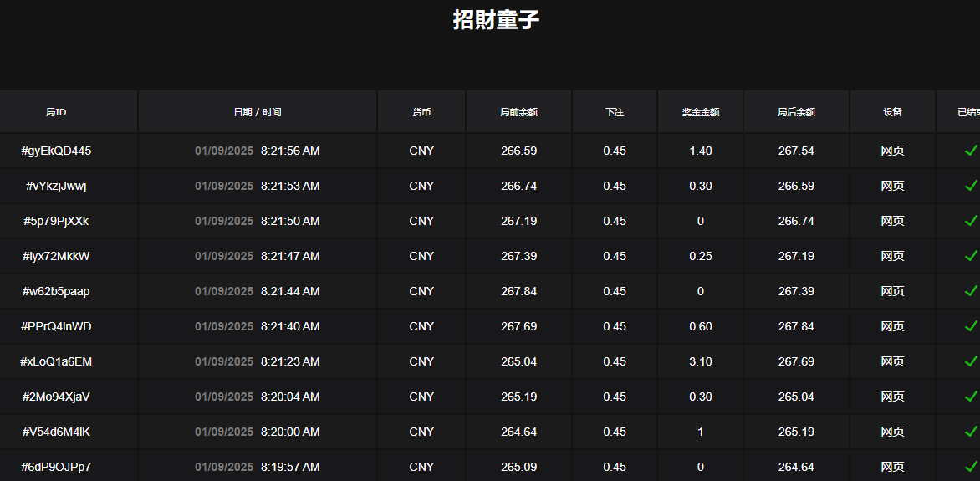The image size is (980, 481).
Task: Open round ID #xLoQ1a6EM
Action: (x=56, y=362)
